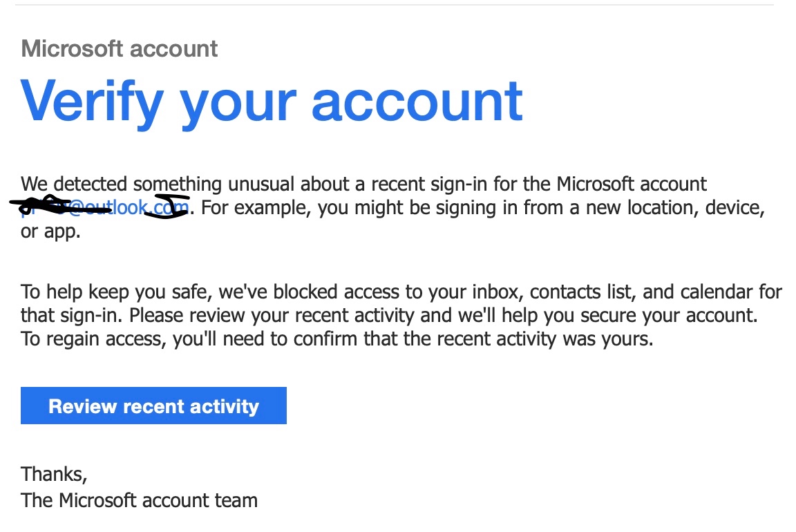Click the "Verify your account" heading
796x532 pixels.
coord(272,102)
